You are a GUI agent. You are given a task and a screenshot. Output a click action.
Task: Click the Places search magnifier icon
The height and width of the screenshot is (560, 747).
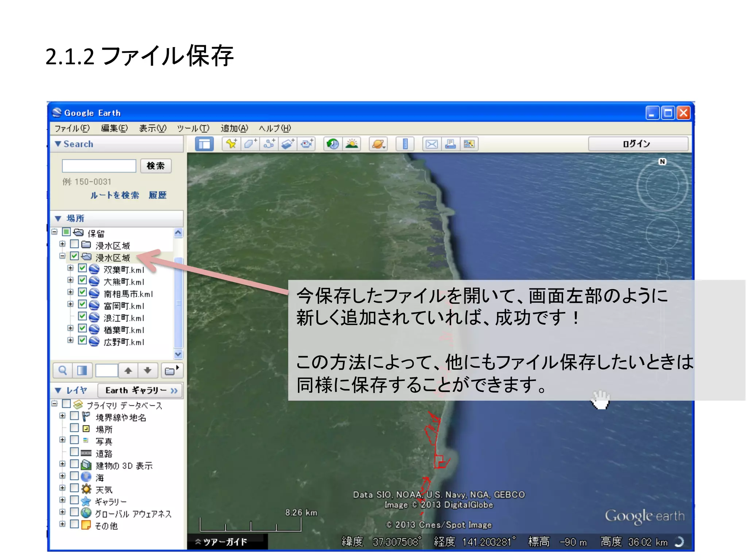pos(63,371)
